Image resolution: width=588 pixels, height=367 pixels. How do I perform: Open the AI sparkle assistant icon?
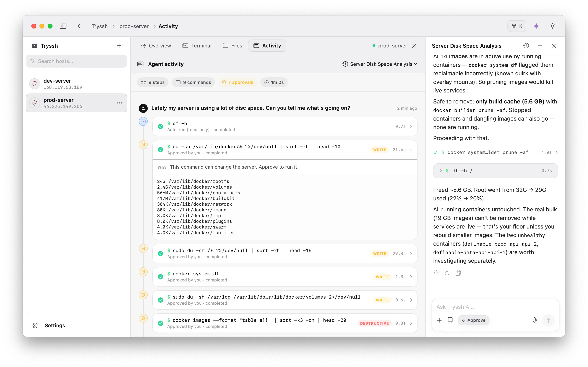point(536,26)
